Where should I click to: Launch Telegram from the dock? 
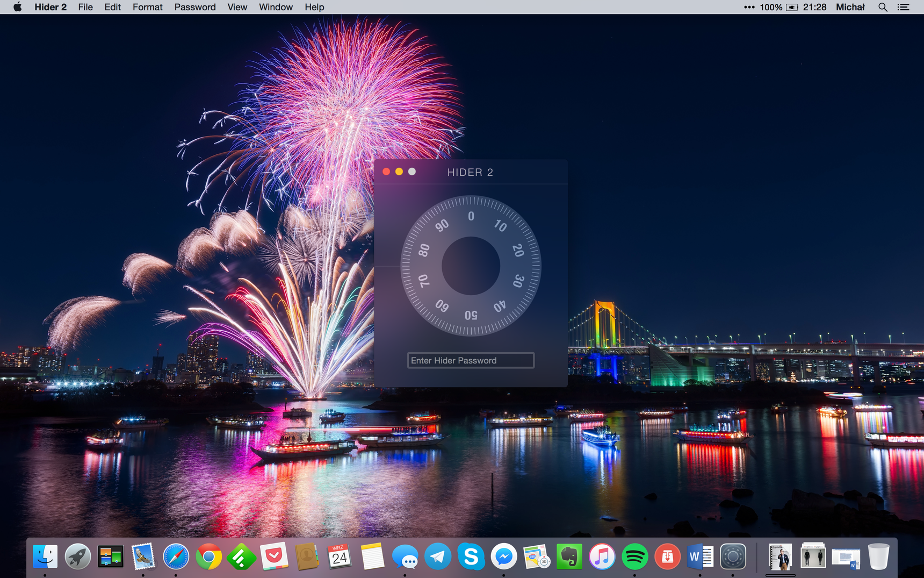click(x=438, y=557)
